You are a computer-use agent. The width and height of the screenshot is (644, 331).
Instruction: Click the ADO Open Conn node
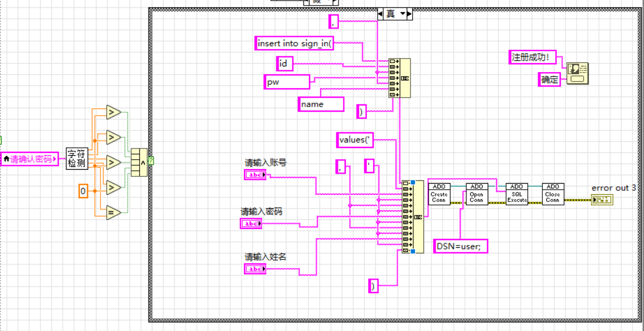(476, 194)
